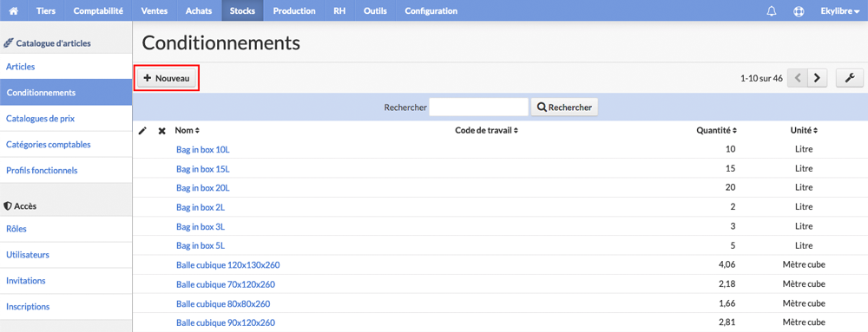This screenshot has height=332, width=868.
Task: Open Balle cubique 120x130x260
Action: pyautogui.click(x=228, y=264)
